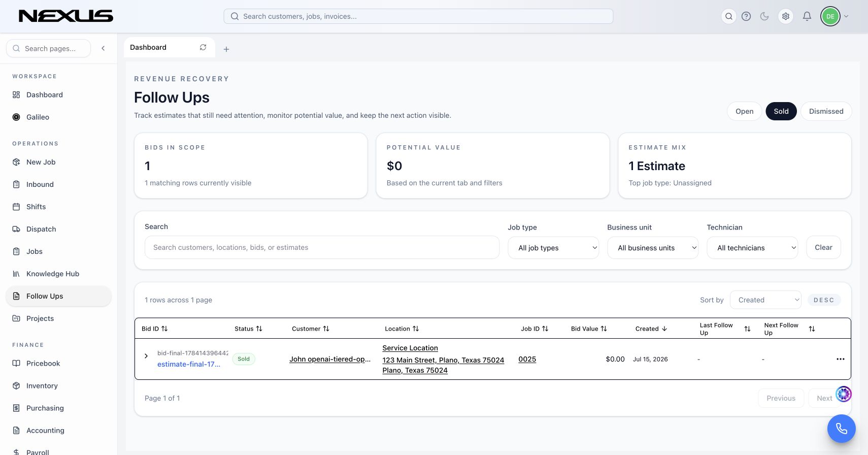868x455 pixels.
Task: Click the Galileo assistant orb icon
Action: (844, 394)
